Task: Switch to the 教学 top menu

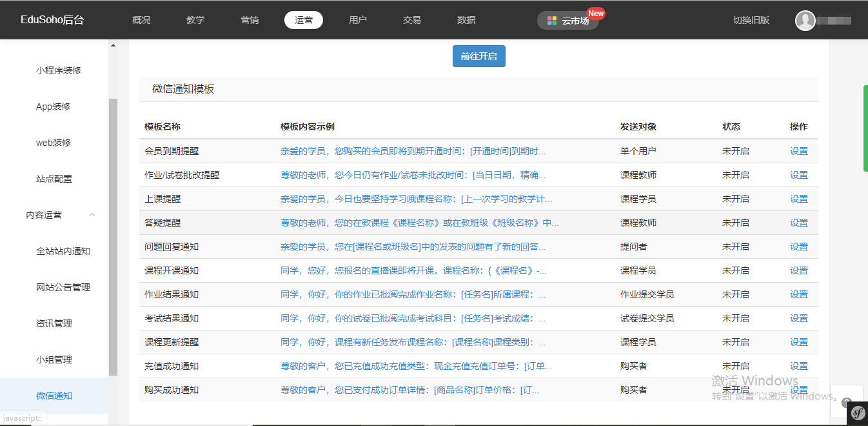Action: coord(195,20)
